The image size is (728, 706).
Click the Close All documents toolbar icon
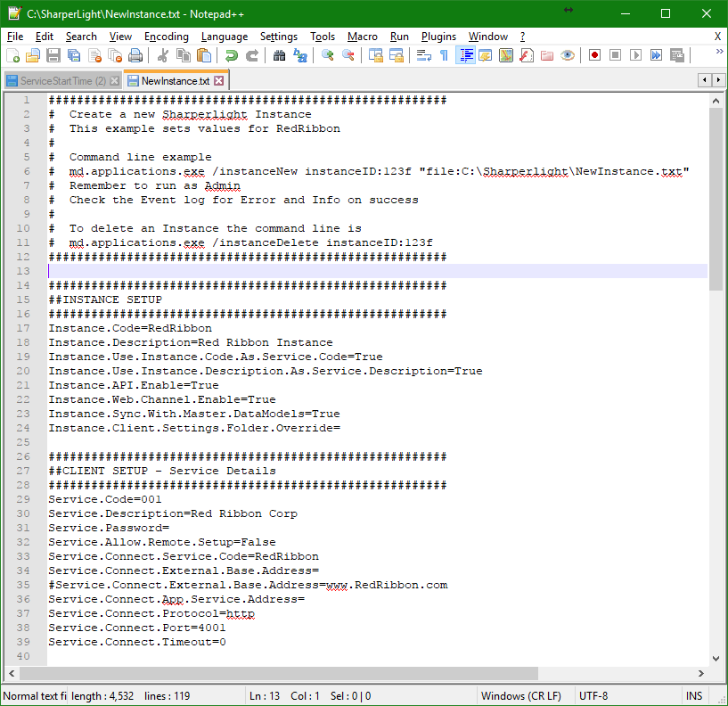coord(115,55)
